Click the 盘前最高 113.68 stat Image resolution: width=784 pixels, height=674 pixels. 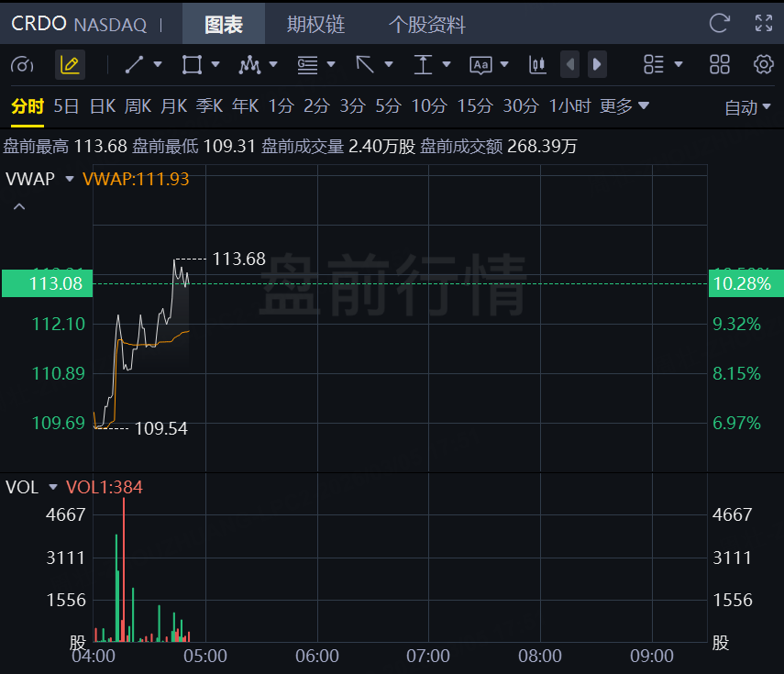tap(65, 147)
